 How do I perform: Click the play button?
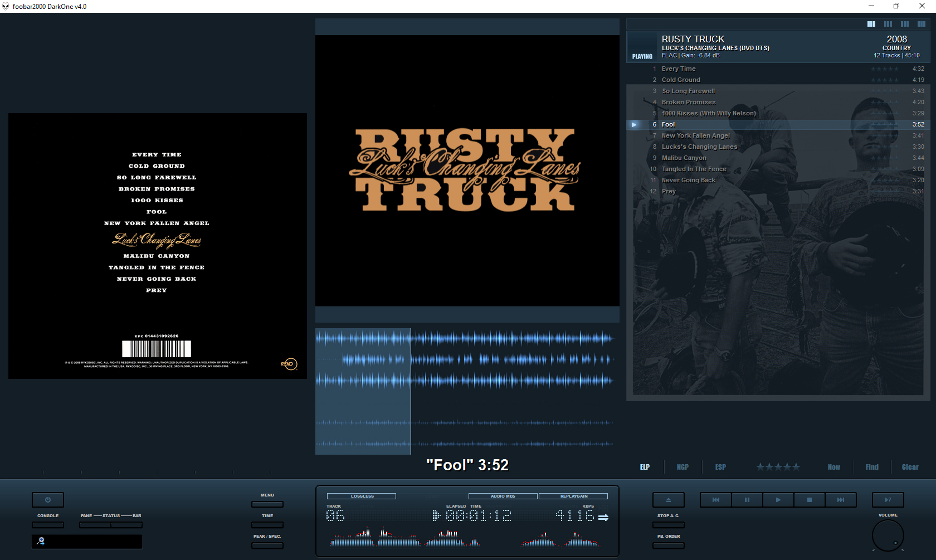[x=778, y=500]
